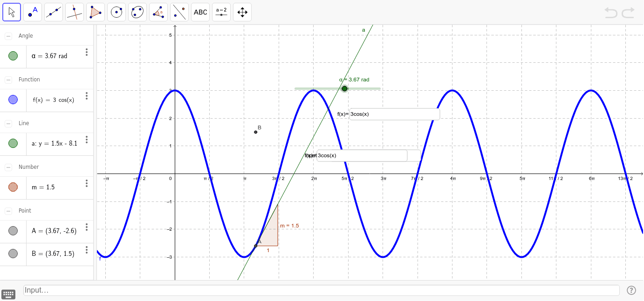Toggle visibility of point B
The height and width of the screenshot is (301, 644).
pyautogui.click(x=13, y=253)
